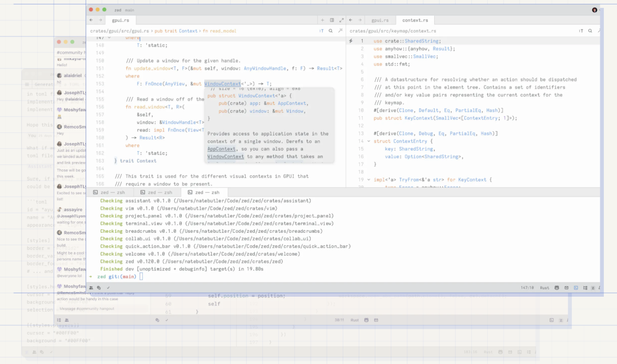The width and height of the screenshot is (617, 364).
Task: Click terminal prompt input cursor
Action: [141, 276]
